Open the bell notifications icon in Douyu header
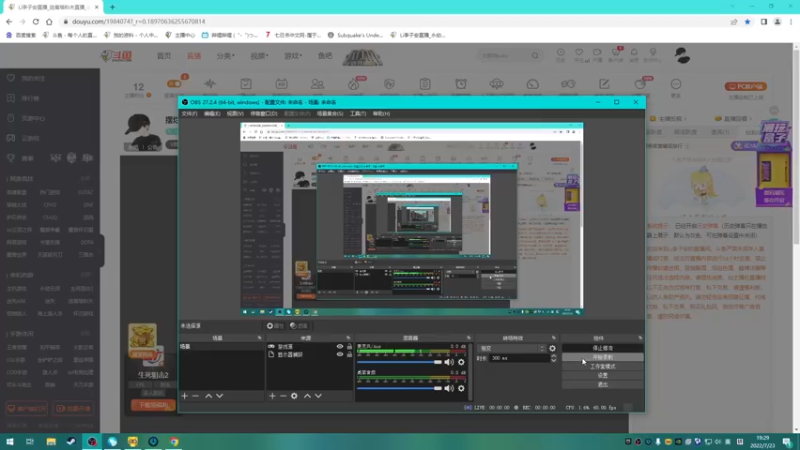800x450 pixels. 634,53
